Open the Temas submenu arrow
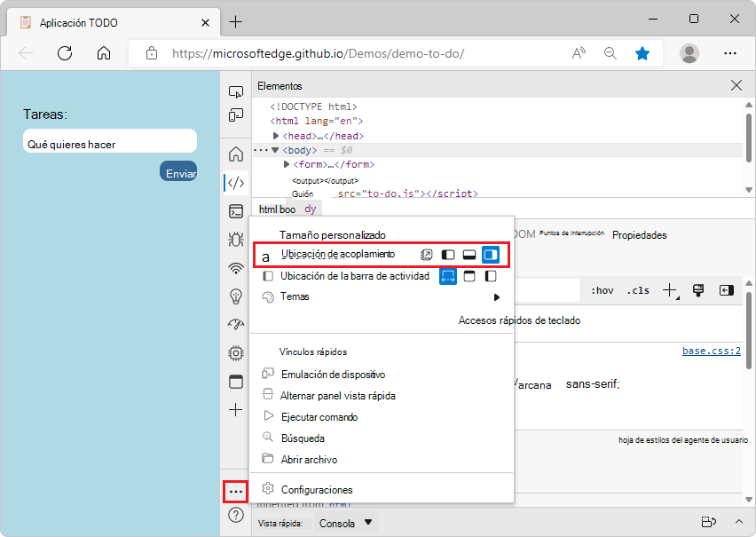Screen dimensions: 756x537 pos(497,297)
